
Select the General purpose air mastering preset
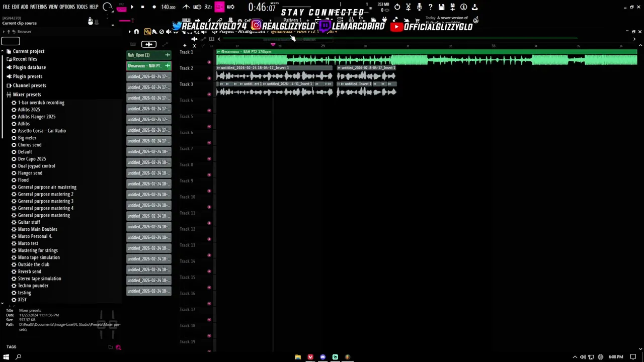point(47,187)
